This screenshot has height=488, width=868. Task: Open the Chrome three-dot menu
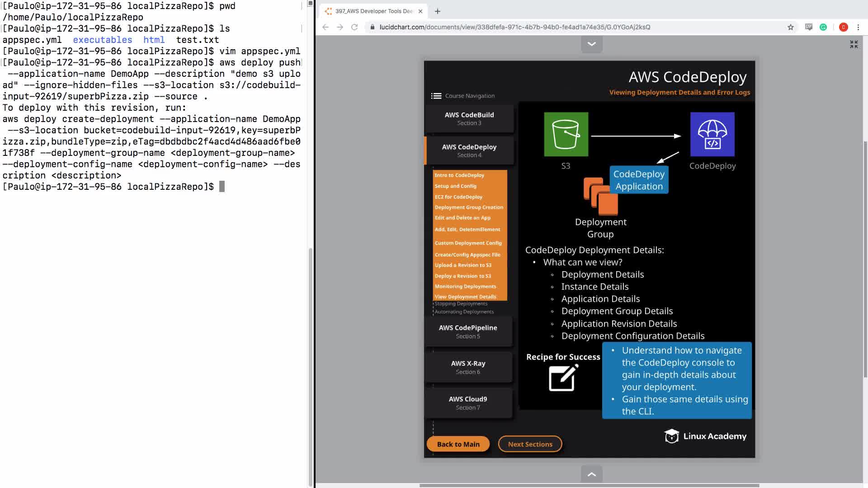click(x=858, y=27)
